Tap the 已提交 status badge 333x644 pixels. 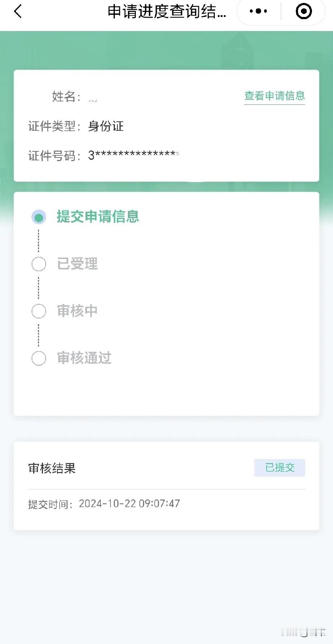[x=280, y=468]
